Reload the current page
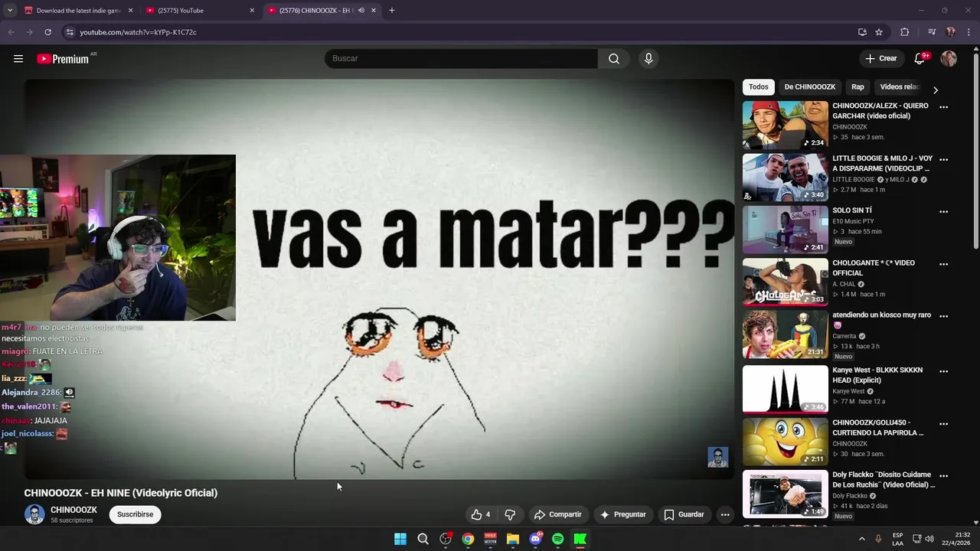The width and height of the screenshot is (980, 551). [47, 32]
